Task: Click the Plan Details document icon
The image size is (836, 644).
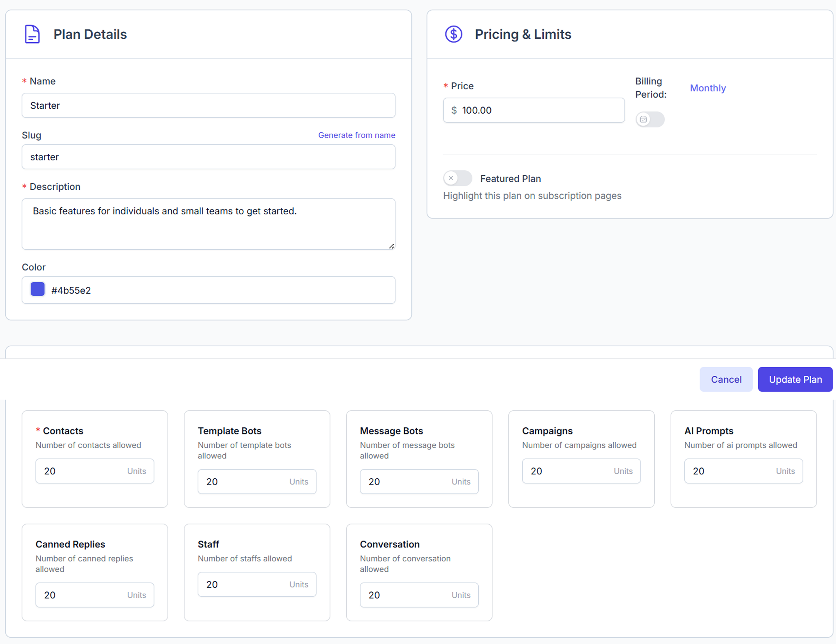Action: tap(32, 35)
